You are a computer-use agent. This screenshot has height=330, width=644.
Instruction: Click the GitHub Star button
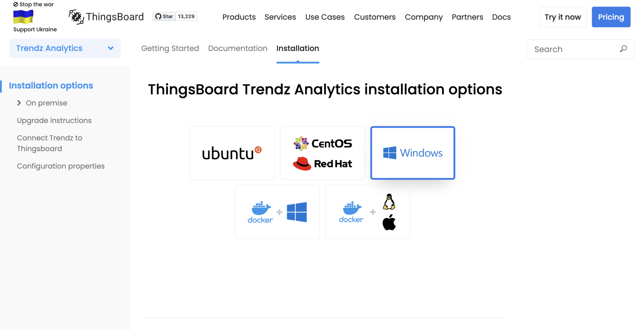click(164, 17)
